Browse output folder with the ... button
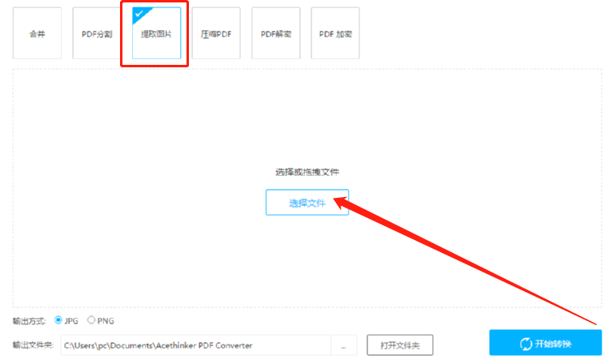This screenshot has width=609, height=364. 344,345
